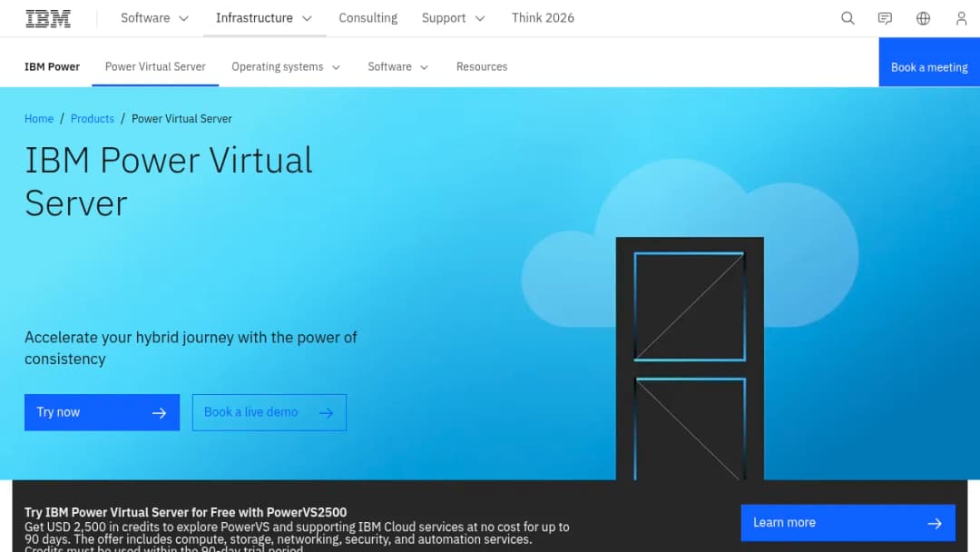Screen dimensions: 980x552
Task: Open the user profile icon
Action: click(961, 18)
